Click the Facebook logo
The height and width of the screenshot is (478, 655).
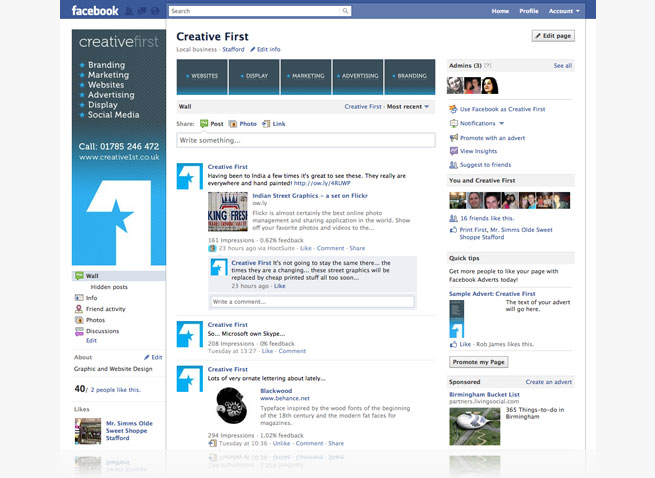(x=95, y=10)
